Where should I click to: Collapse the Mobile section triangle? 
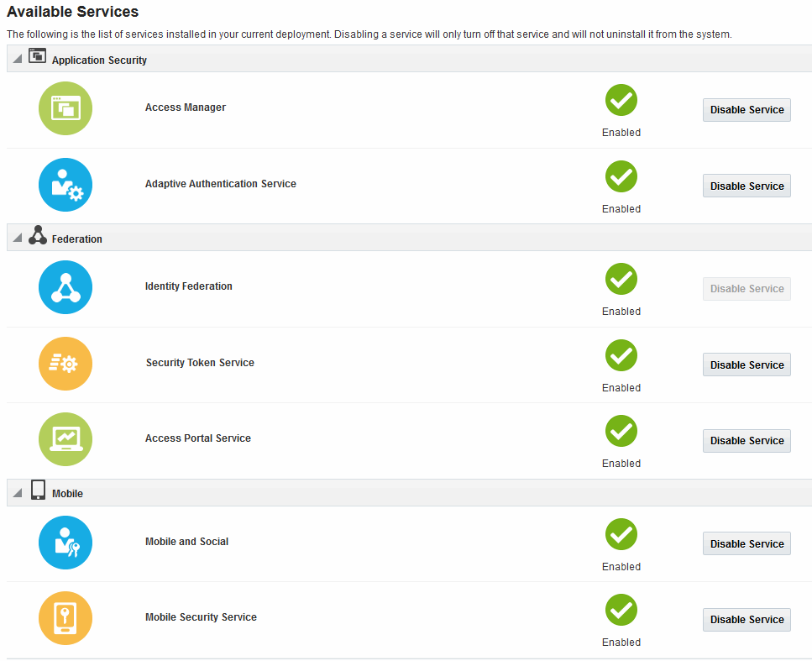[17, 492]
